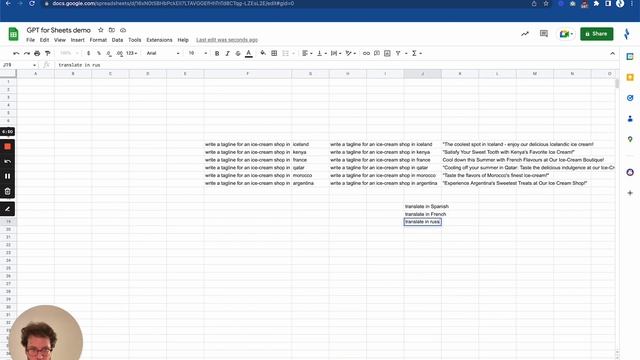Image resolution: width=640 pixels, height=360 pixels.
Task: Undo the last edit in Sheets toolbar
Action: click(16, 53)
